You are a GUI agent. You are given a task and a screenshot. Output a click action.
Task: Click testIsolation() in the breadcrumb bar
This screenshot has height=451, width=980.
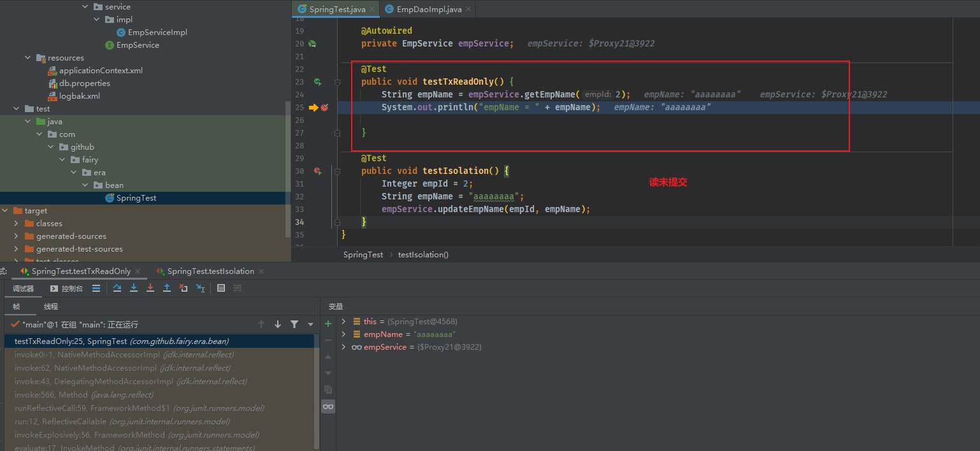(x=423, y=254)
